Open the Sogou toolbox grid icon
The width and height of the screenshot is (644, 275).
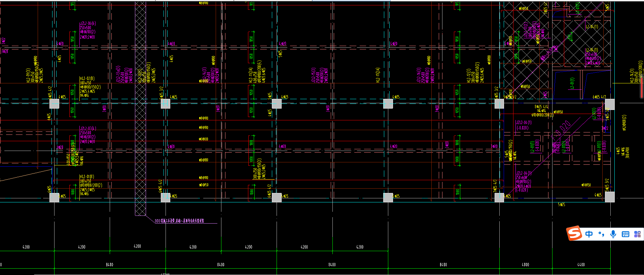click(x=637, y=234)
